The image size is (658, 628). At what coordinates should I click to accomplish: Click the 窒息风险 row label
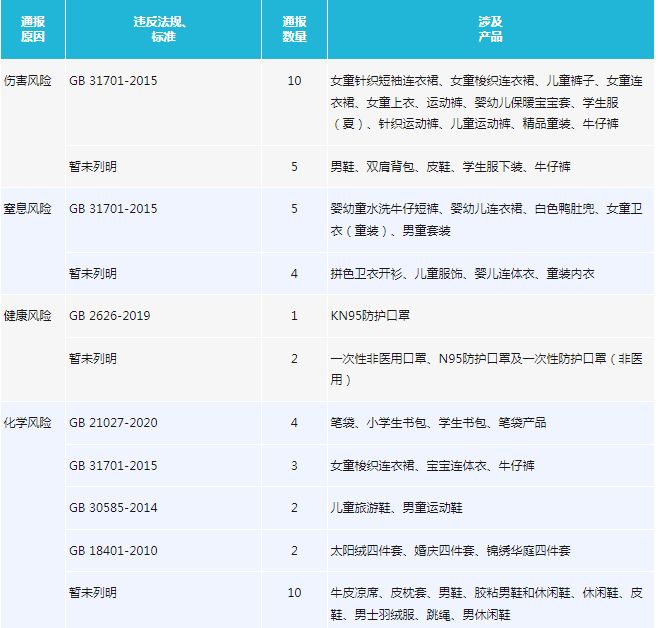pyautogui.click(x=28, y=209)
